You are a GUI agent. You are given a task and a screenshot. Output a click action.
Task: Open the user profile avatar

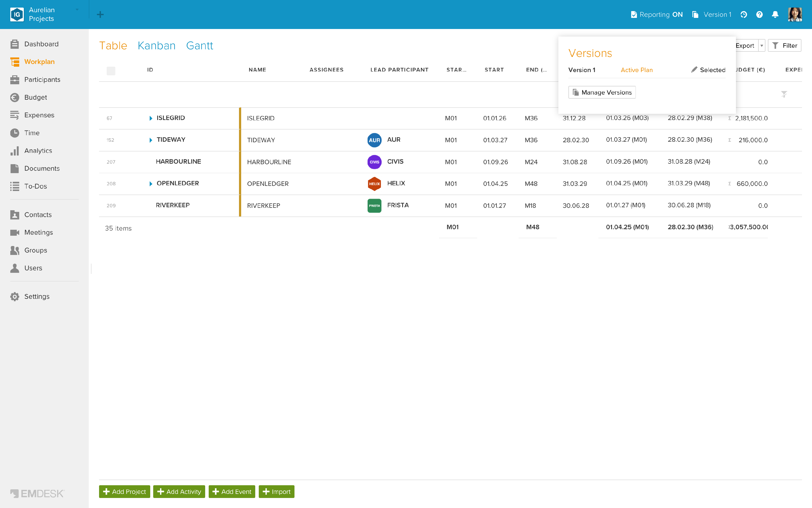click(x=795, y=14)
